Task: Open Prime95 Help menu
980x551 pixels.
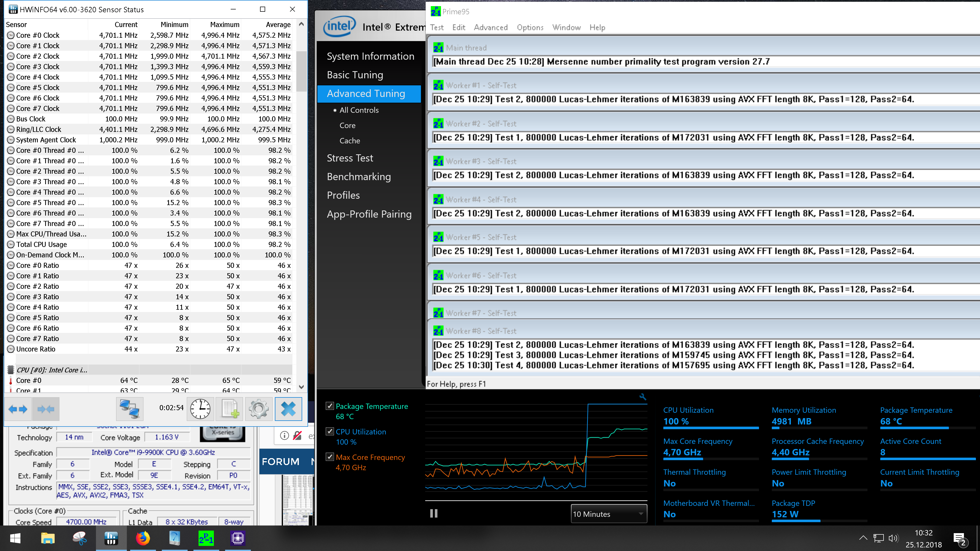Action: [597, 27]
